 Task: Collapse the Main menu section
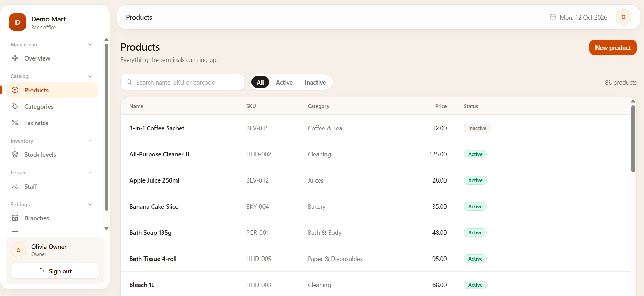90,44
